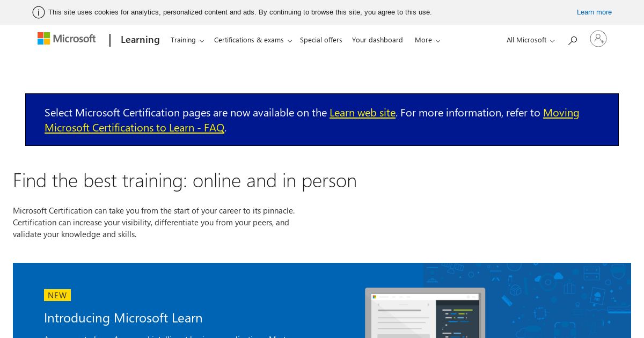This screenshot has height=338, width=644.
Task: Click Learn more in cookie banner
Action: pyautogui.click(x=594, y=12)
